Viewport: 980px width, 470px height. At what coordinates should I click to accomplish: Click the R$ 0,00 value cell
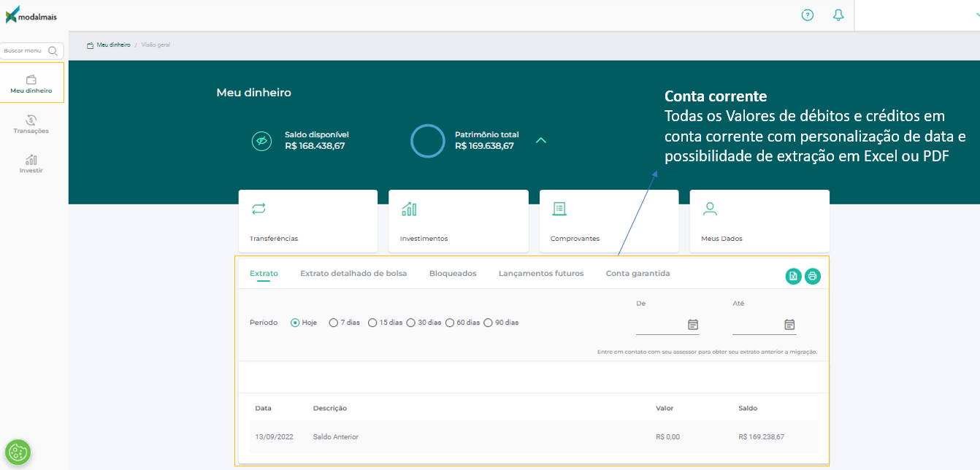(x=667, y=437)
